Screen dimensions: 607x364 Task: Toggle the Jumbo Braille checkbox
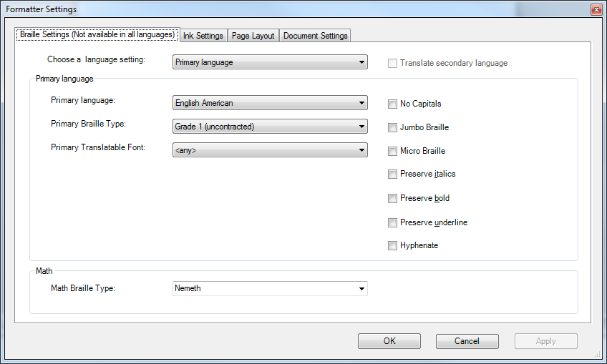click(392, 127)
